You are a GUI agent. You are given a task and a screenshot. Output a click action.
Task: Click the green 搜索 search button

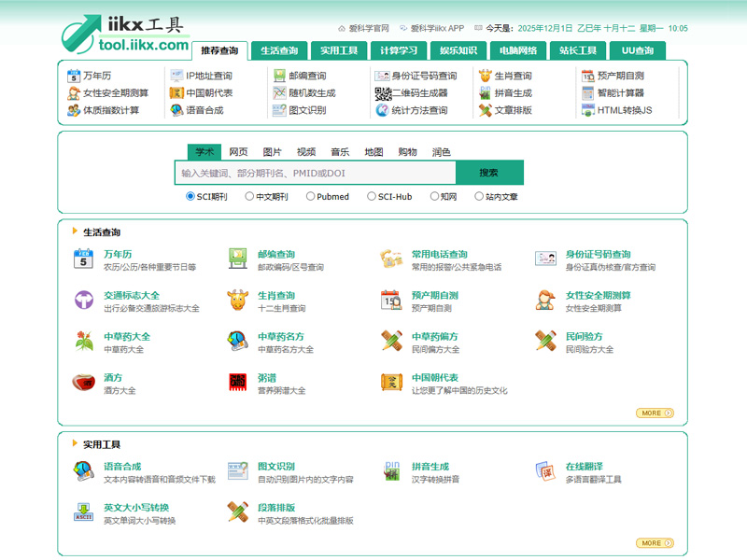pyautogui.click(x=491, y=173)
